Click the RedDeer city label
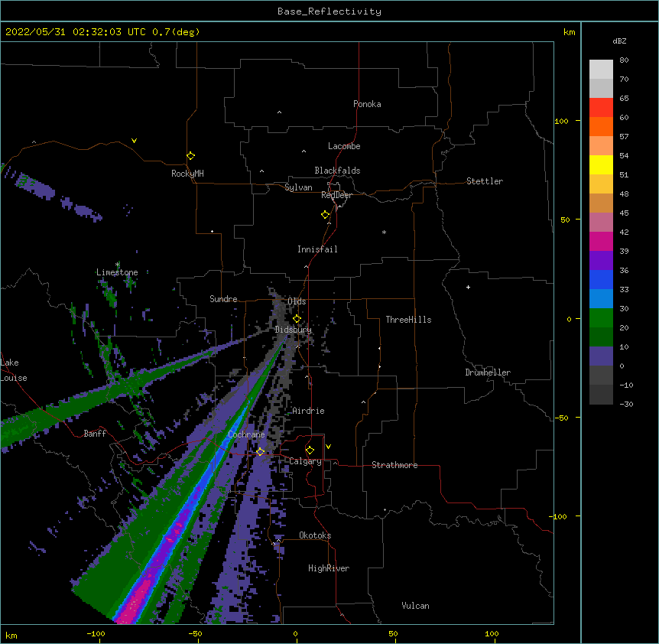 point(336,195)
